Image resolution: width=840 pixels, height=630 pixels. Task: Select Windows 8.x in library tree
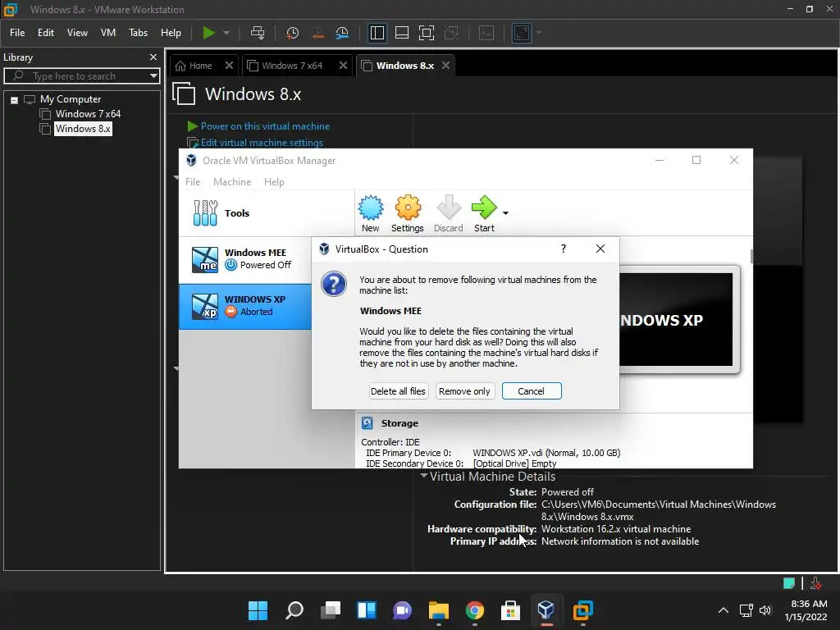coord(83,129)
